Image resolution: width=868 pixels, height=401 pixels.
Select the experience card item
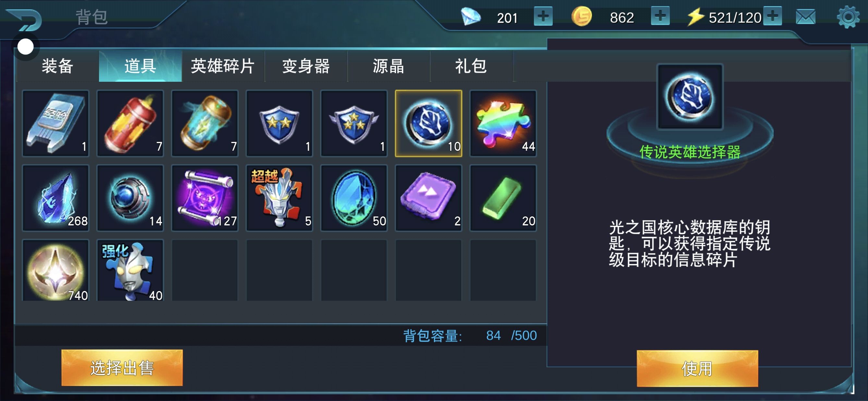tap(55, 123)
